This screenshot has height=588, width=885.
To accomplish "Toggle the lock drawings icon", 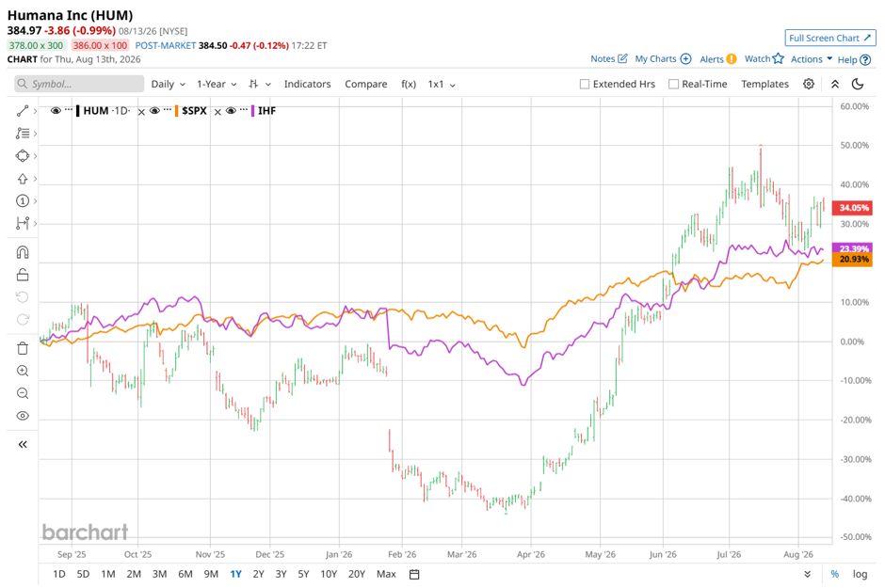I will (x=23, y=275).
